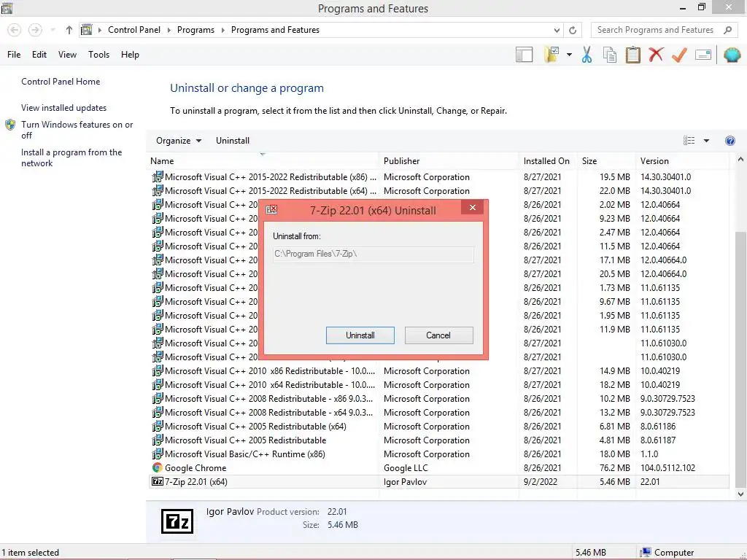Open the File menu
This screenshot has height=560, width=747.
(x=14, y=55)
